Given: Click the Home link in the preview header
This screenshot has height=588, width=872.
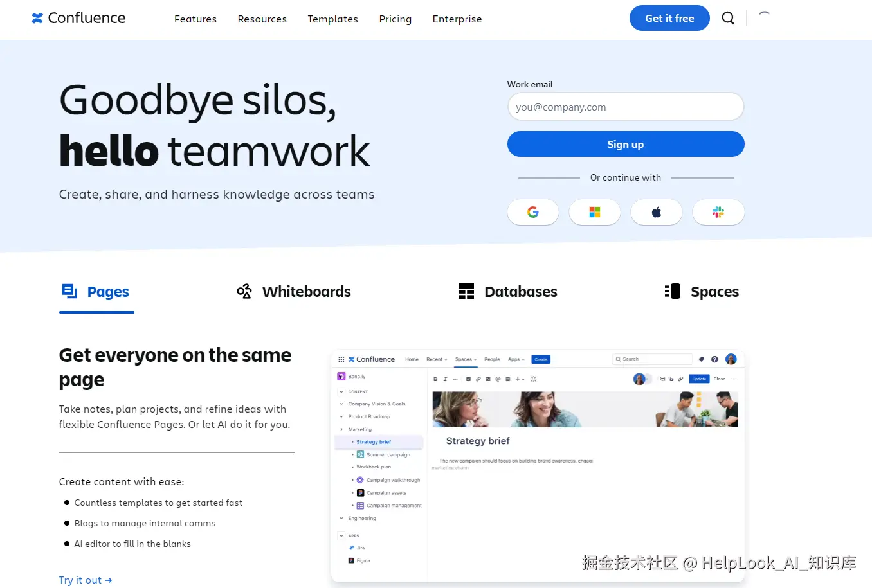Looking at the screenshot, I should 412,359.
